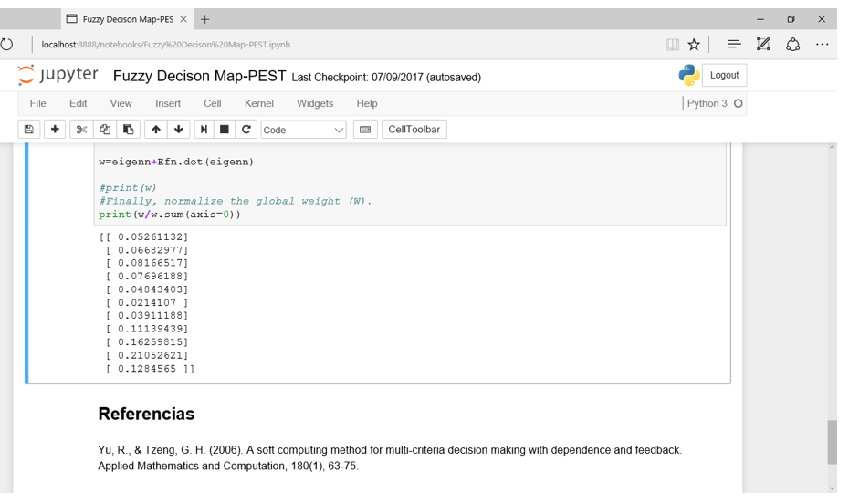Click output value 0.03911188
The height and width of the screenshot is (504, 849).
tap(150, 316)
